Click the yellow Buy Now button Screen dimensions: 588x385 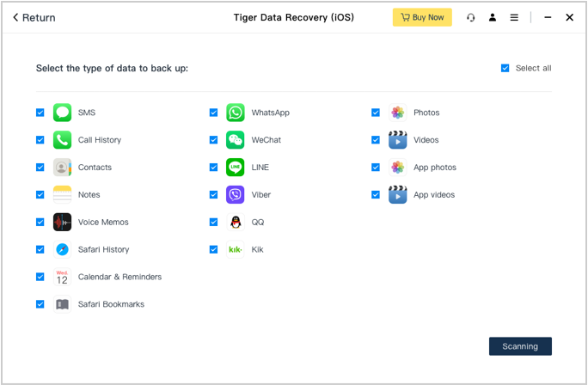[422, 17]
